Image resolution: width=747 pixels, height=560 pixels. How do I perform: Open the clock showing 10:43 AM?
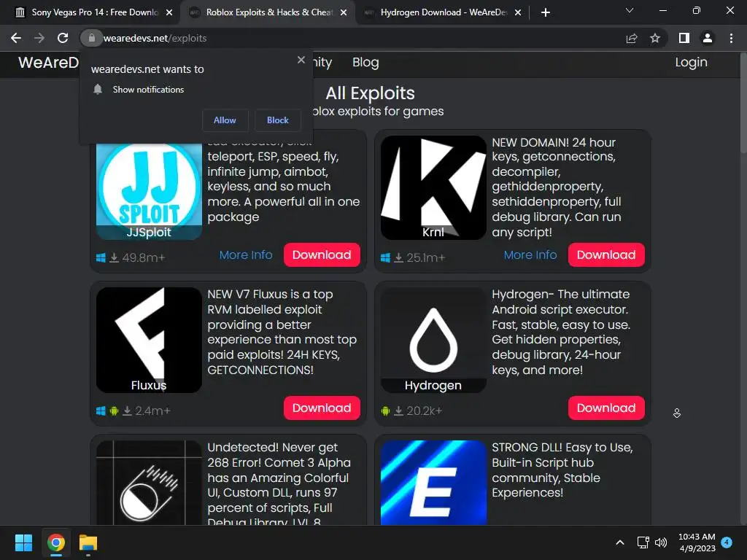[697, 542]
